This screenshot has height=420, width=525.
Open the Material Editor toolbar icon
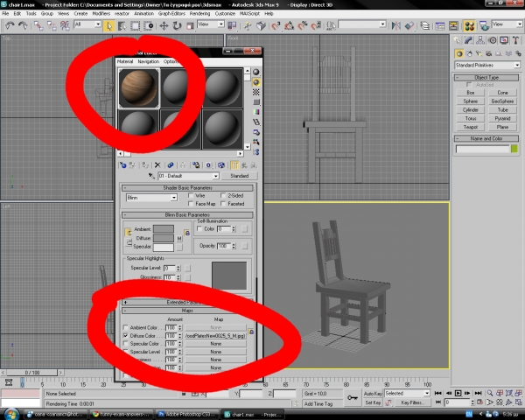(469, 25)
